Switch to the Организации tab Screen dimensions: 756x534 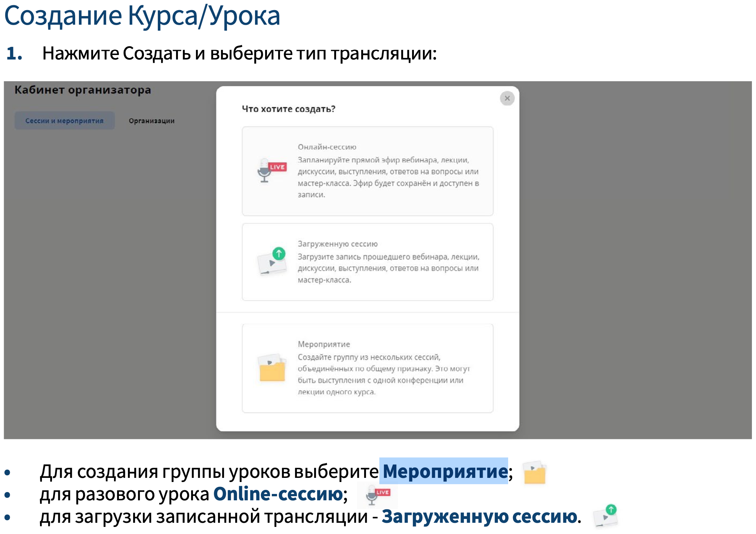tap(151, 121)
